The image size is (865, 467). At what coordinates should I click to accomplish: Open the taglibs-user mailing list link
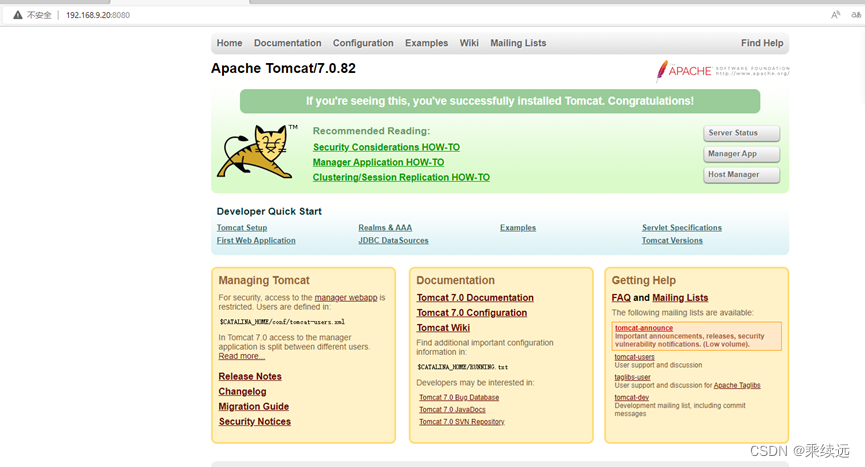tap(633, 377)
